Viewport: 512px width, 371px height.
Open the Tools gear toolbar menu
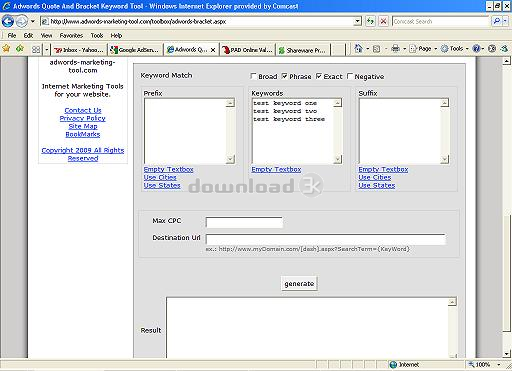pyautogui.click(x=455, y=49)
